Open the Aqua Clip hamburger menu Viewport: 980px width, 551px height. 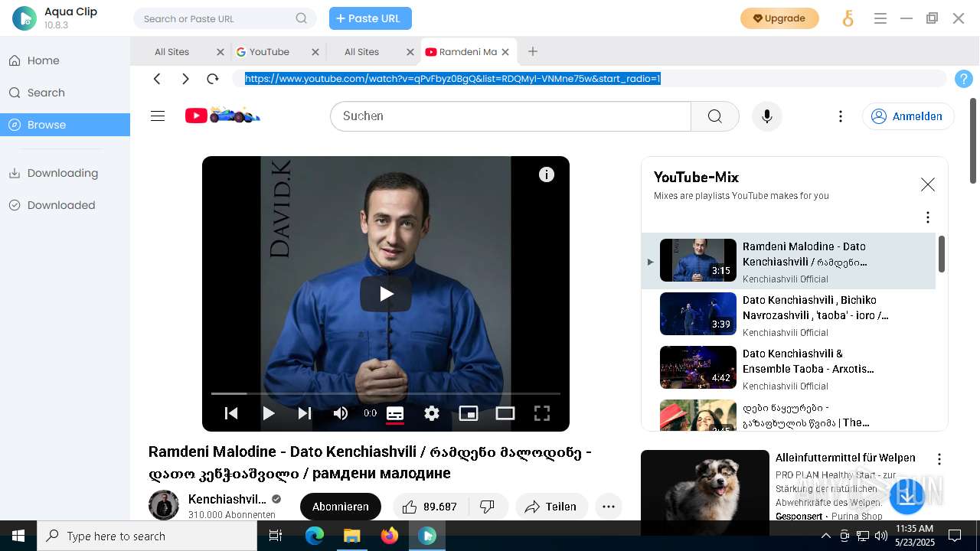(x=880, y=18)
